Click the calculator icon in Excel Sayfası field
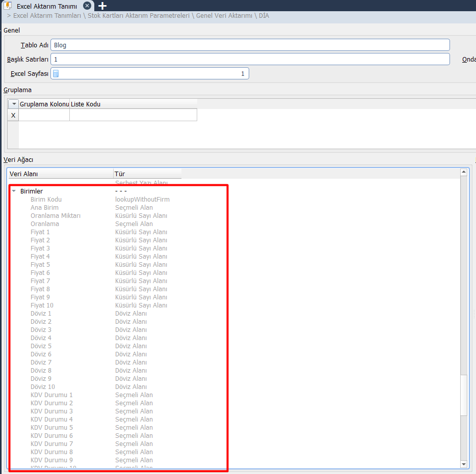 point(56,74)
